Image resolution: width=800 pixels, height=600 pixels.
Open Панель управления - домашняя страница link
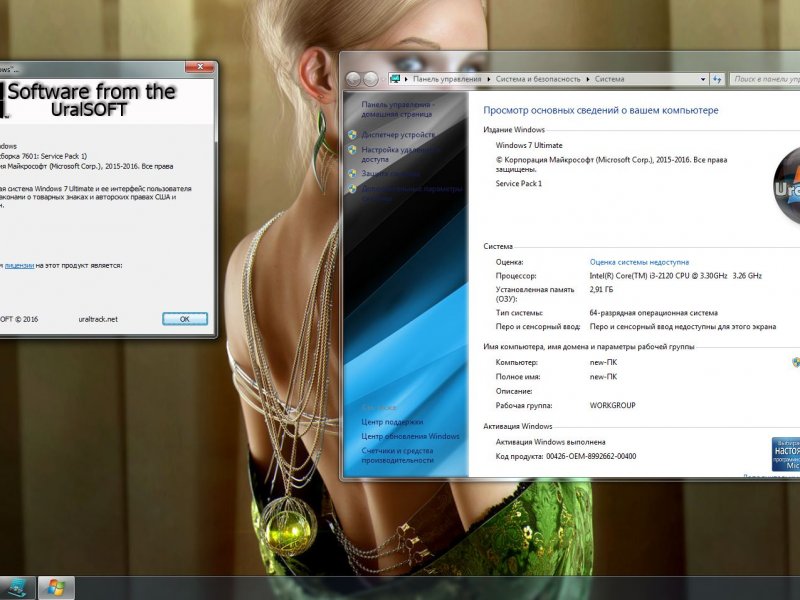(x=397, y=109)
